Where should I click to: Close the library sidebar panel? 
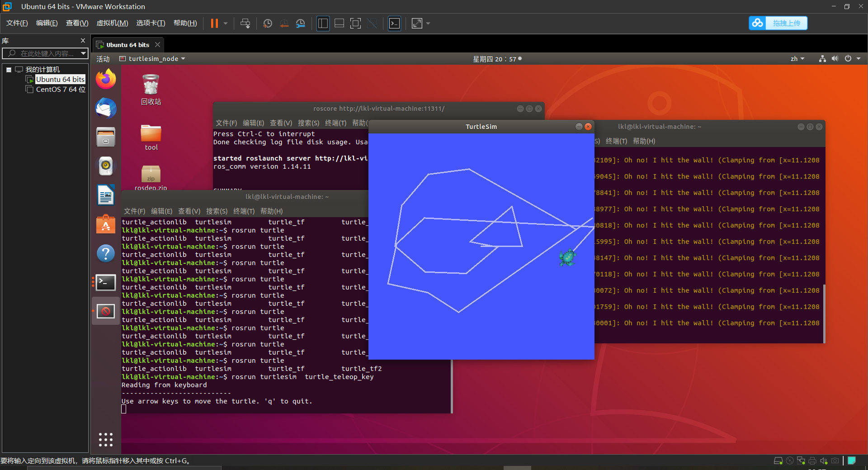pos(83,41)
